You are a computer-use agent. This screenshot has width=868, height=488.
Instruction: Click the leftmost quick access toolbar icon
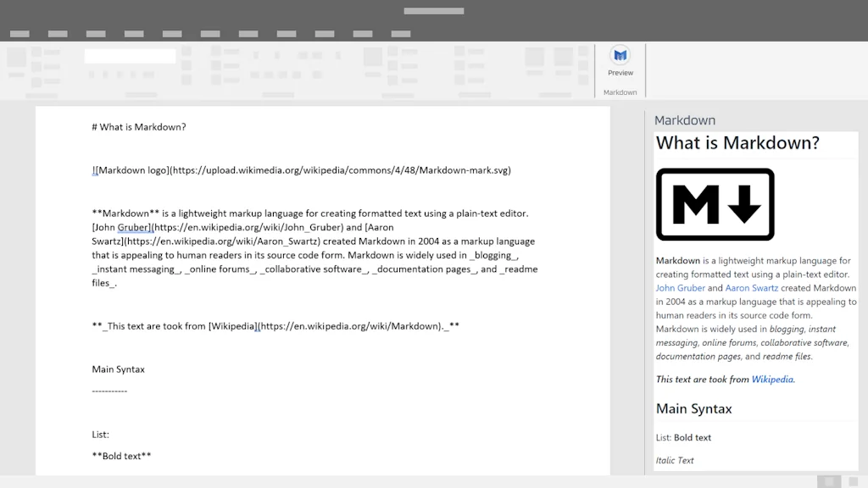click(x=19, y=33)
